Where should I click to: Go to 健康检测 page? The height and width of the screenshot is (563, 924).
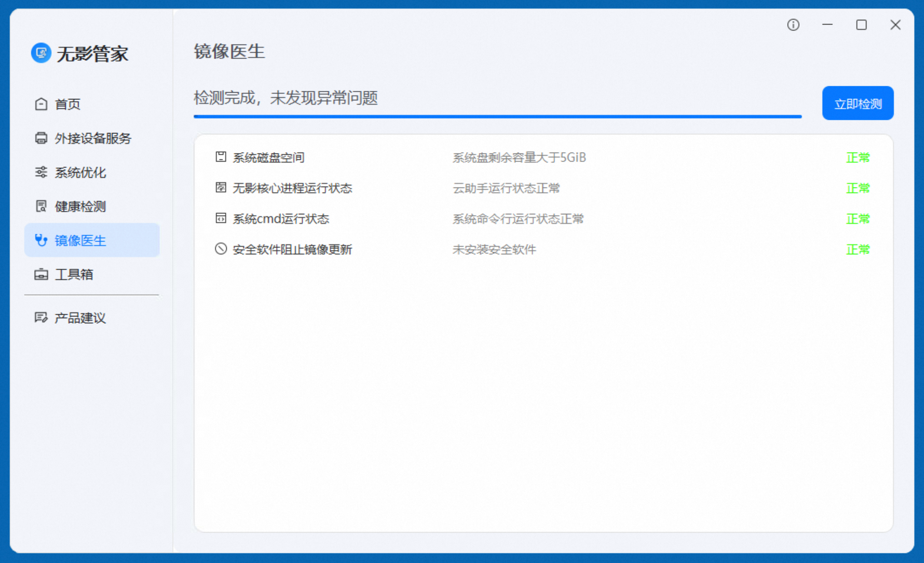(80, 206)
